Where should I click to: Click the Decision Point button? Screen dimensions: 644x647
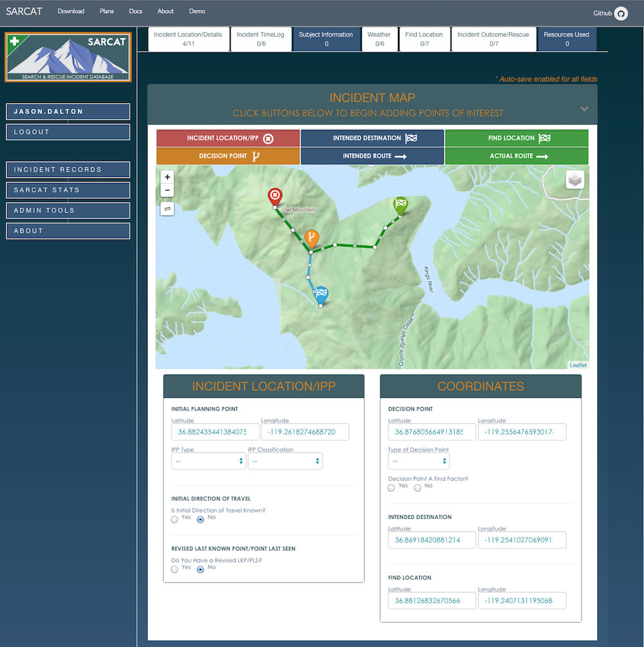pyautogui.click(x=228, y=156)
